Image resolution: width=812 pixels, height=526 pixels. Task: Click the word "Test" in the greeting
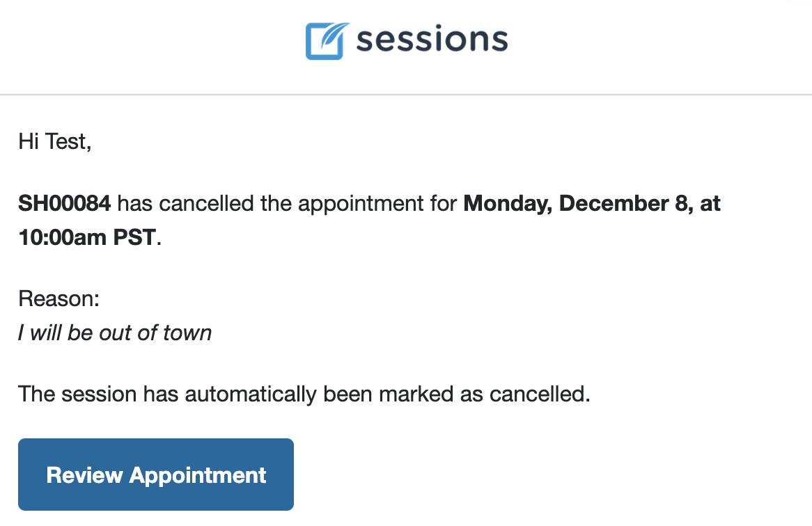tap(66, 141)
